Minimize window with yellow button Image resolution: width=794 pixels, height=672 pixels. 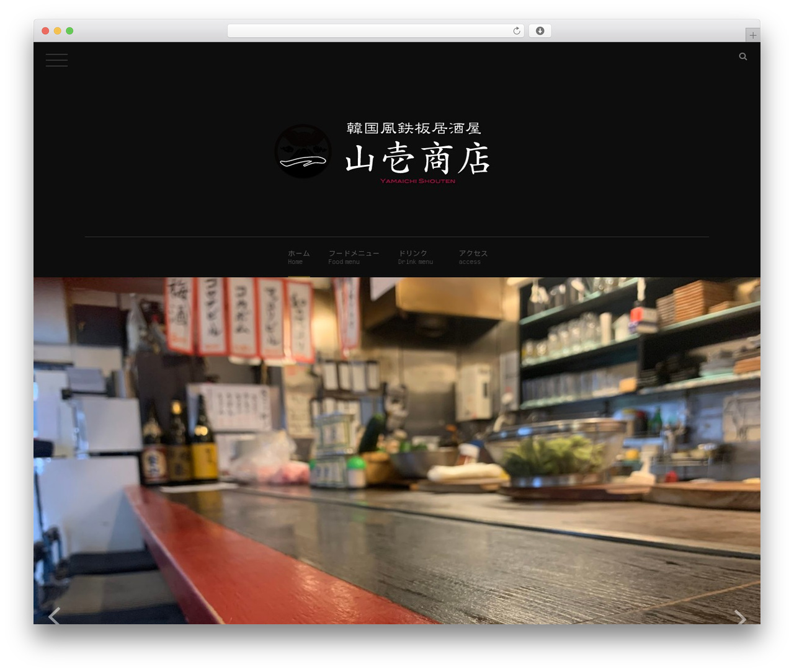click(58, 31)
